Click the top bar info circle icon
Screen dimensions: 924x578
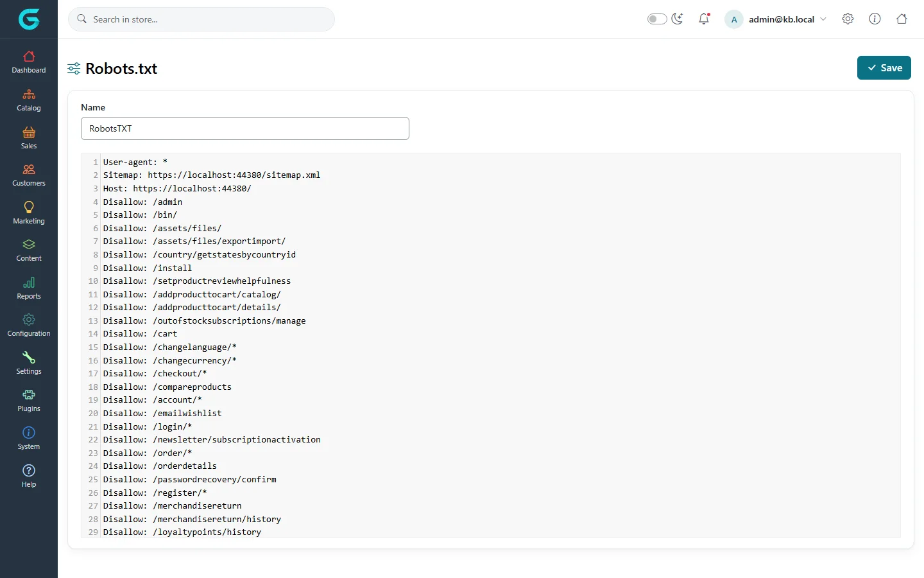pyautogui.click(x=875, y=19)
